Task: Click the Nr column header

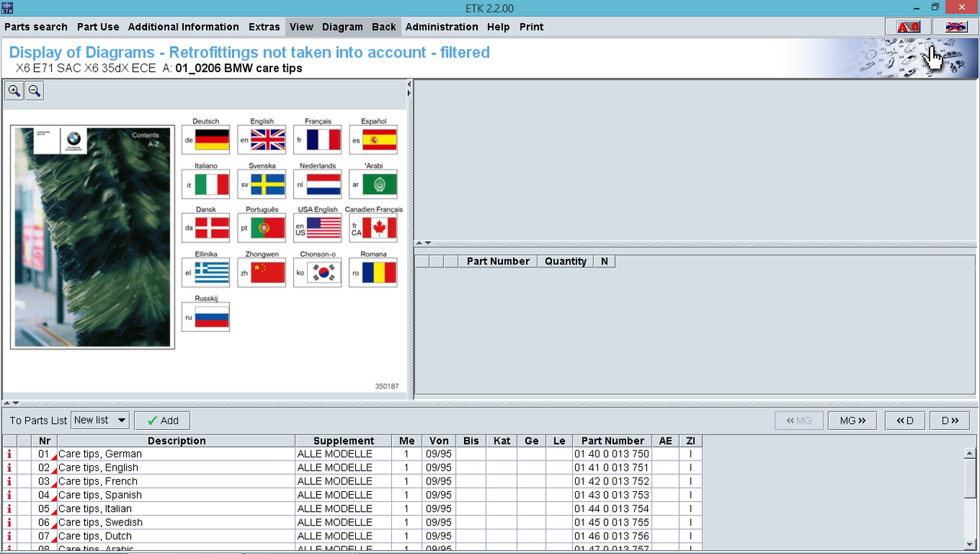Action: (44, 441)
